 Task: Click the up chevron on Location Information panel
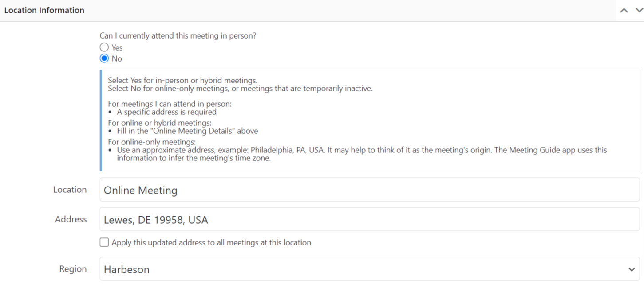(624, 10)
